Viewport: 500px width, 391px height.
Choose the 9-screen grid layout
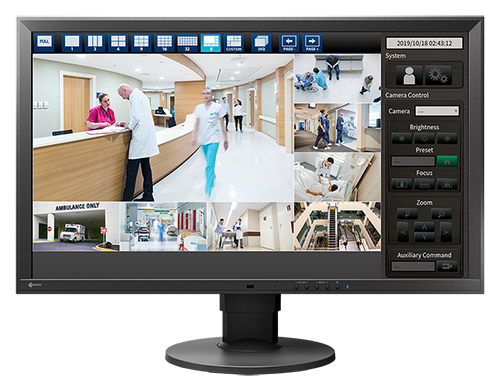(141, 43)
